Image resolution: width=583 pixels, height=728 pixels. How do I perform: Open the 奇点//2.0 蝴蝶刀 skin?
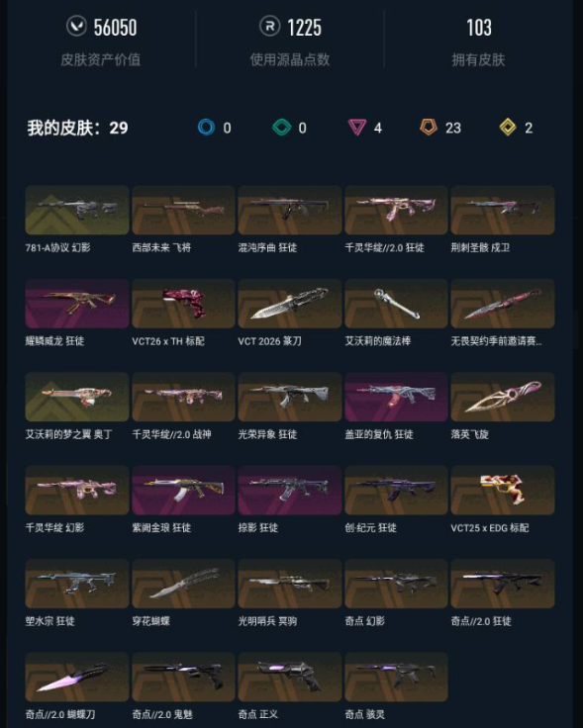[77, 677]
